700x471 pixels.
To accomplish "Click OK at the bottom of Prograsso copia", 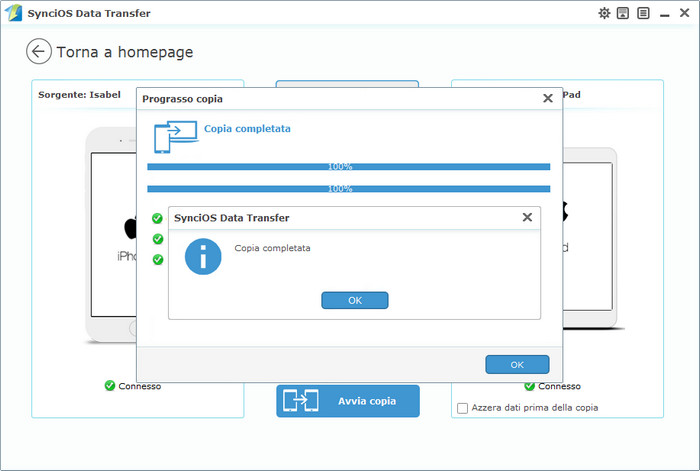I will pyautogui.click(x=517, y=365).
